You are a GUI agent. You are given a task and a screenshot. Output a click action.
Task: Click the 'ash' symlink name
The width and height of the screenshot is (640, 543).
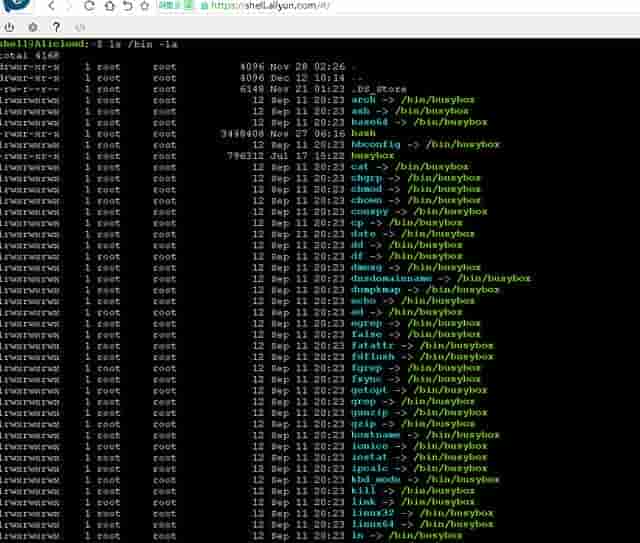coord(360,111)
